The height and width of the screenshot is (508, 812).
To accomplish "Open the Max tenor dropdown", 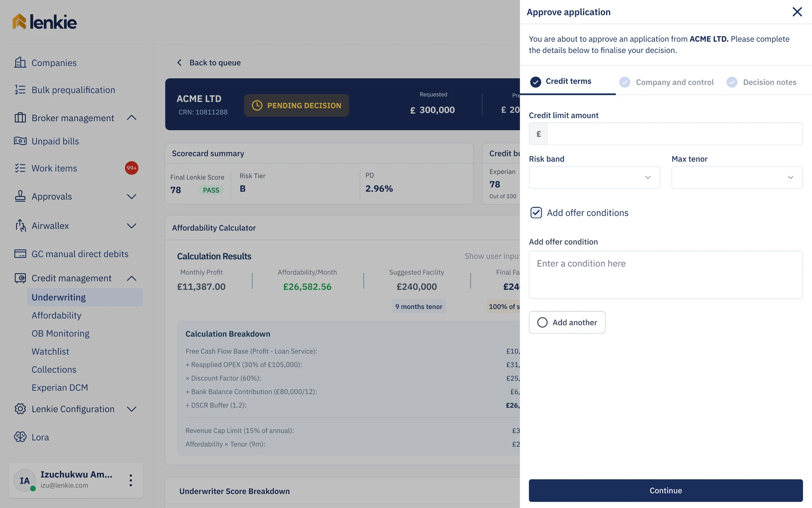I will (737, 177).
